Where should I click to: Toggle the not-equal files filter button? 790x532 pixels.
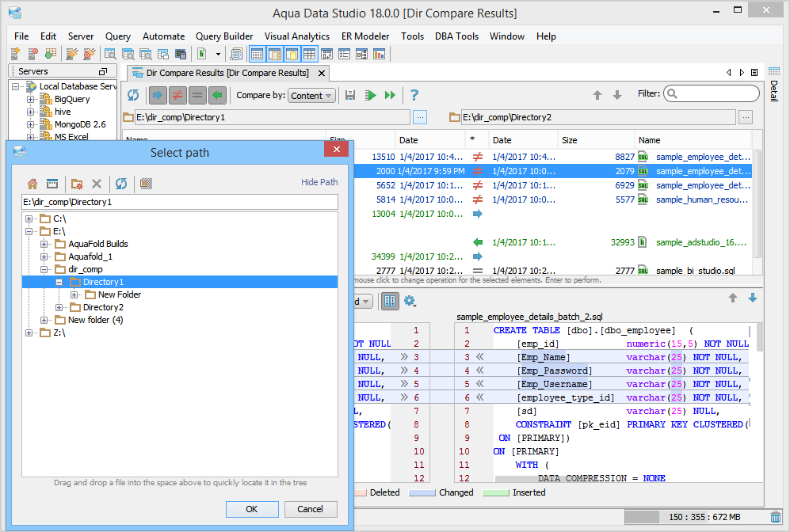(177, 95)
